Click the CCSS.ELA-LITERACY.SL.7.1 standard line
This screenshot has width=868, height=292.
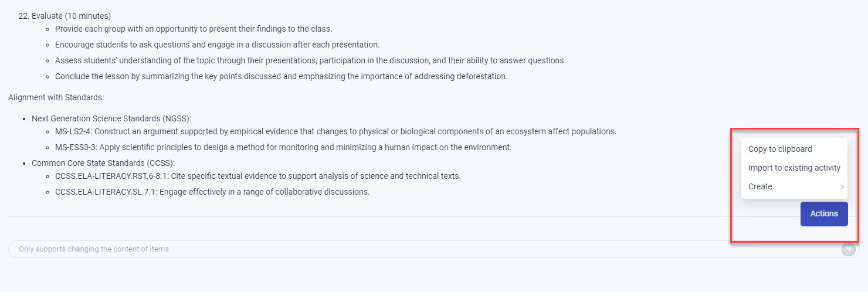(x=212, y=192)
